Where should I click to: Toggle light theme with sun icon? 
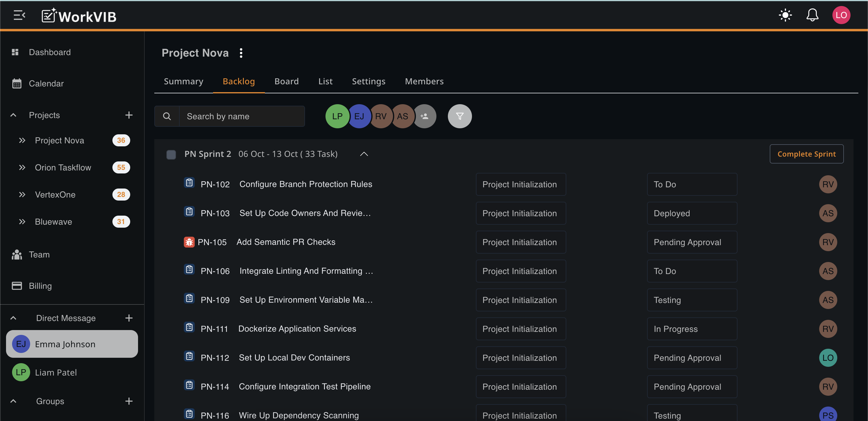coord(785,15)
